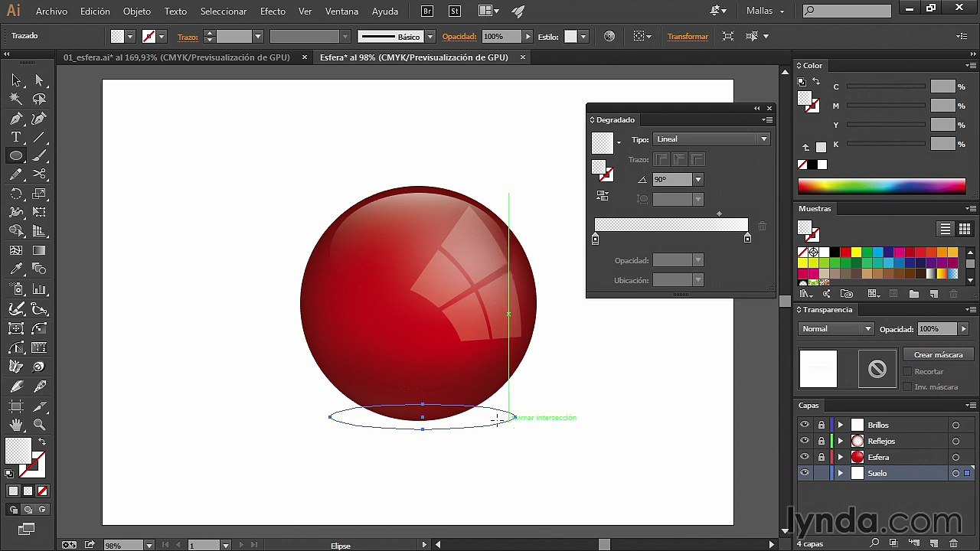Viewport: 980px width, 551px height.
Task: Click the control bar opacity 100% field
Action: pos(501,37)
